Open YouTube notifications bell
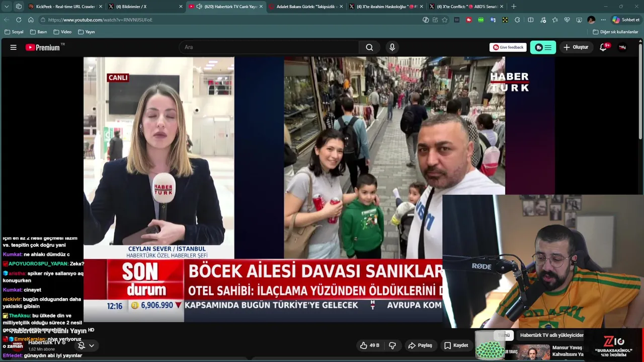The image size is (644, 362). pyautogui.click(x=603, y=47)
